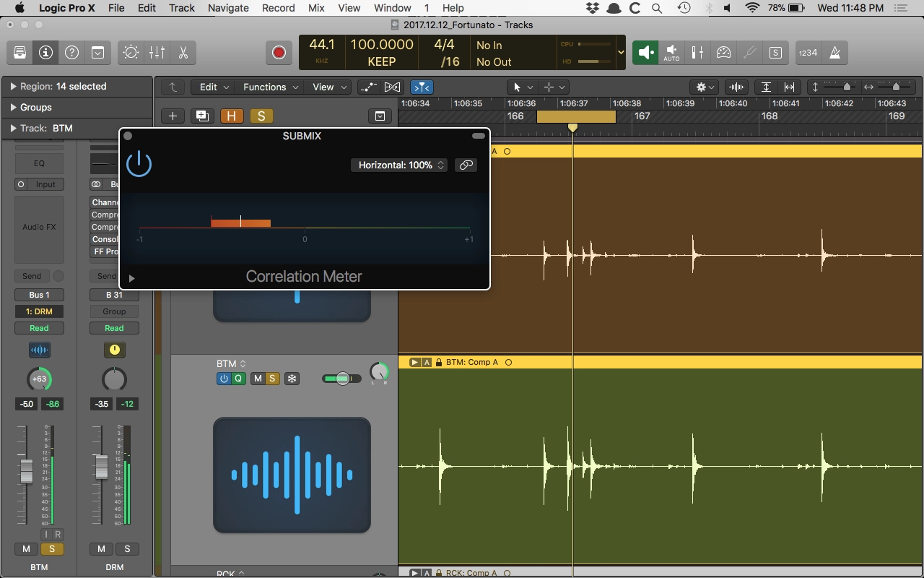
Task: Open the Mixer
Action: (x=157, y=53)
